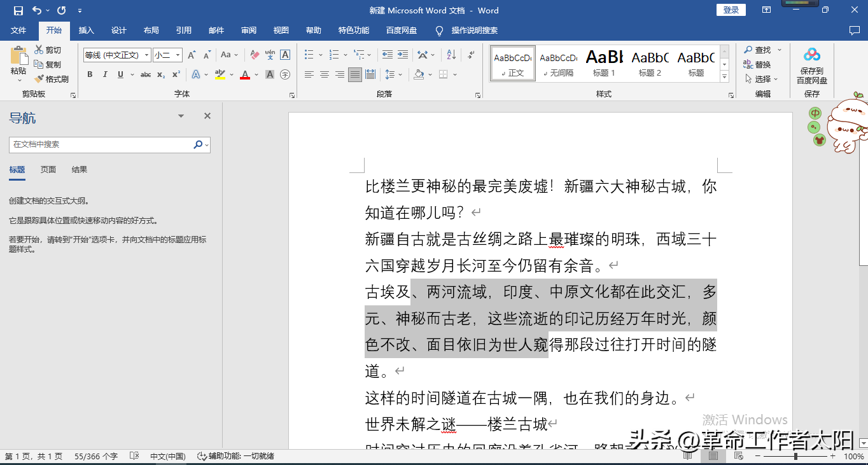This screenshot has width=868, height=465.
Task: Decrease font size with shrink font icon
Action: 206,55
